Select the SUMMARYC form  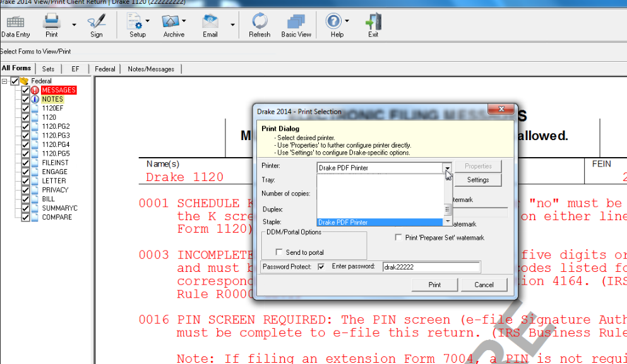(x=60, y=208)
